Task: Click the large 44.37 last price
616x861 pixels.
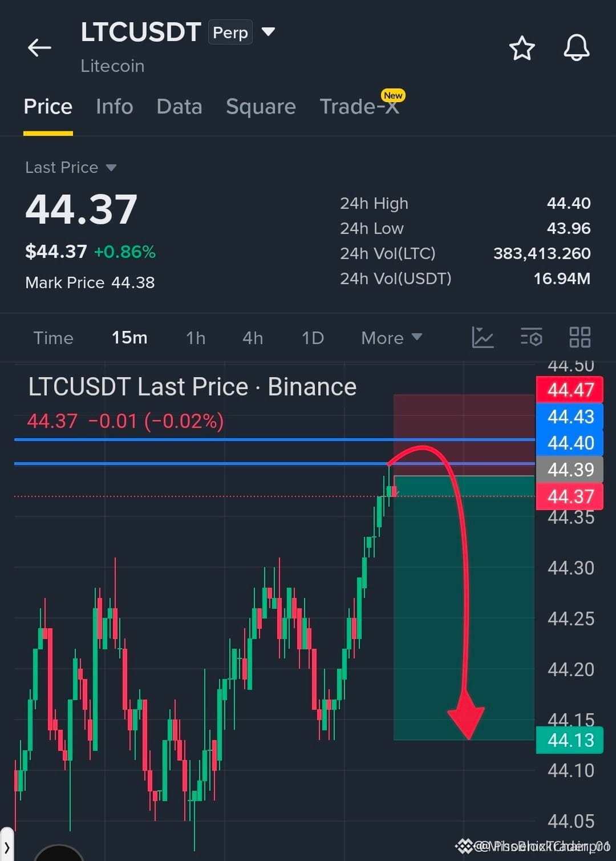Action: pos(82,209)
